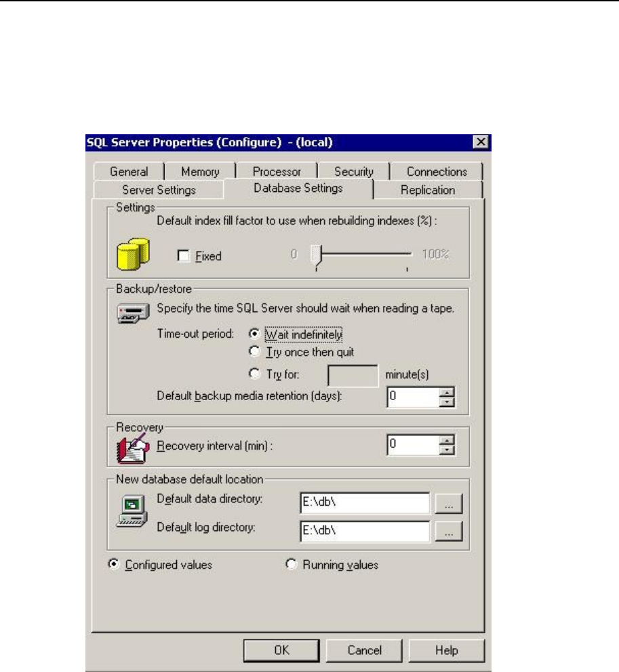
Task: Enable the Fixed fill factor checkbox
Action: [183, 256]
